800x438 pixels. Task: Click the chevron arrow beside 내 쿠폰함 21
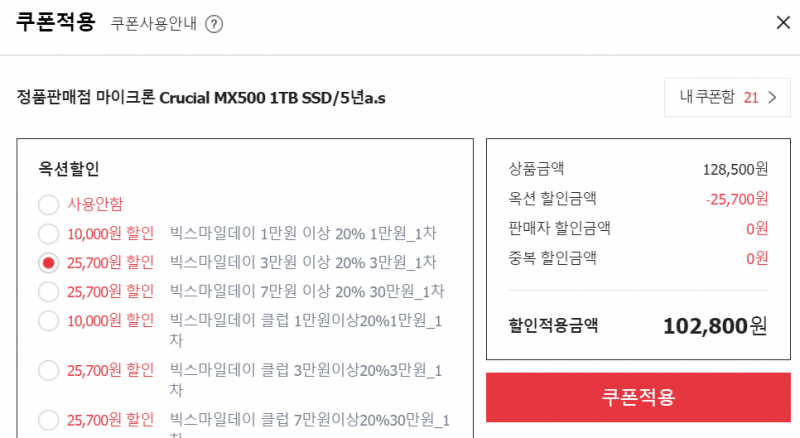pos(772,97)
